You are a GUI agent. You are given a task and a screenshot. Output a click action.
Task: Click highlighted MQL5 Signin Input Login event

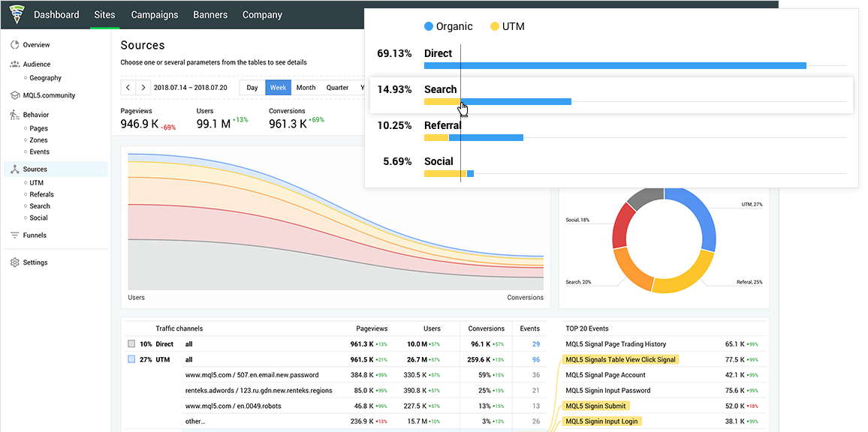point(601,421)
